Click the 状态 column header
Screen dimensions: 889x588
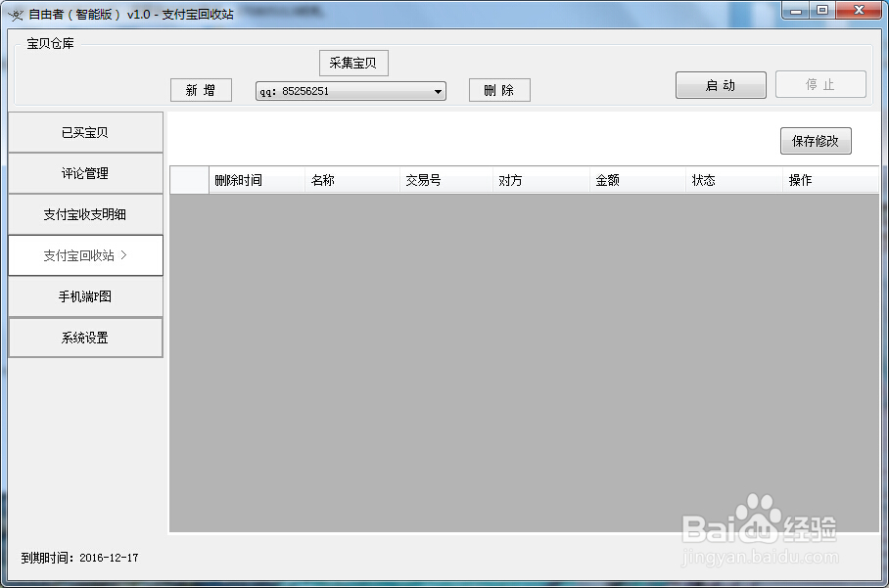click(705, 180)
